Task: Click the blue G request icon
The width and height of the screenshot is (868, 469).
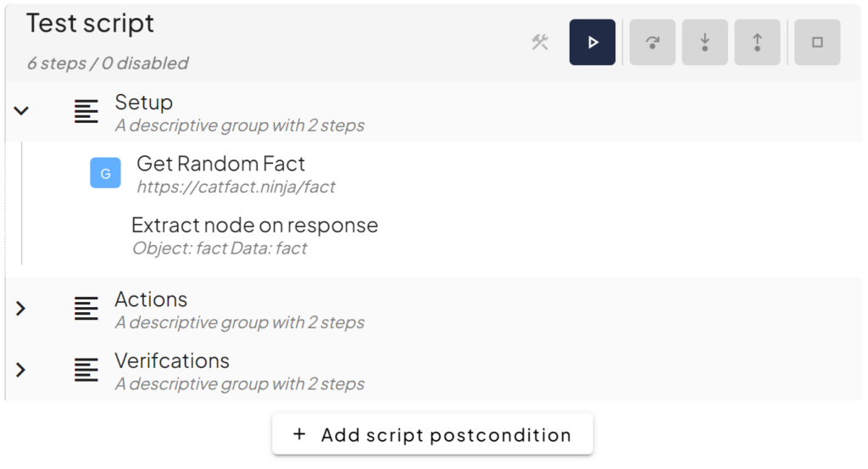Action: pos(105,174)
